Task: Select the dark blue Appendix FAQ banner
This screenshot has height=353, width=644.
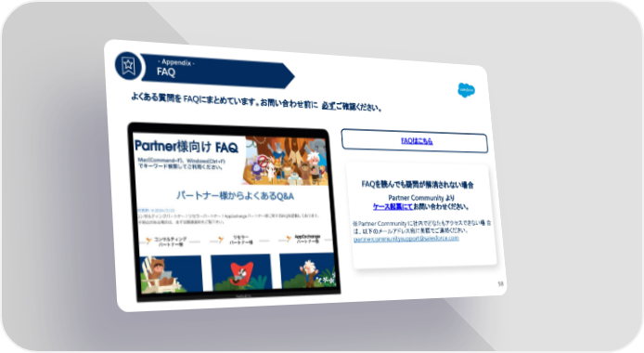Action: tap(217, 71)
